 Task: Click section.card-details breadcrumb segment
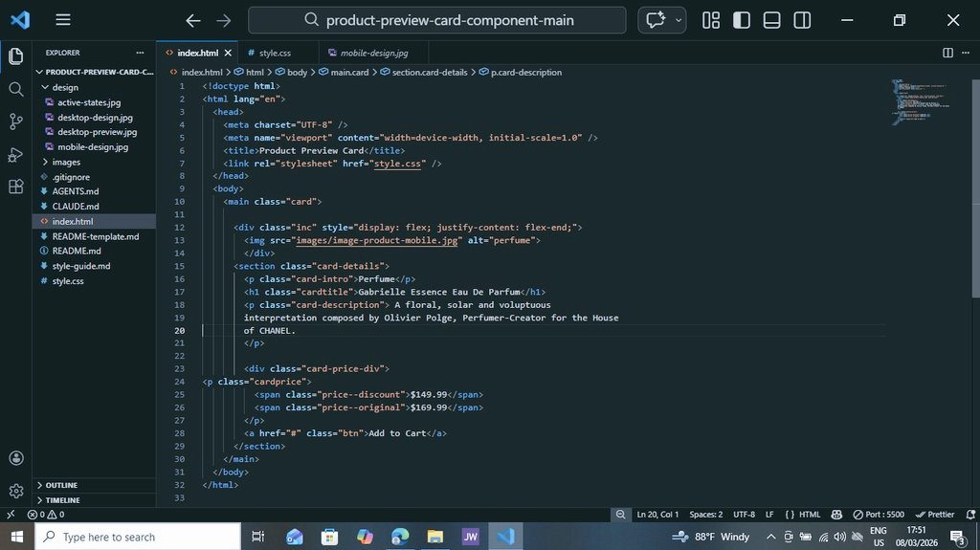pos(424,73)
